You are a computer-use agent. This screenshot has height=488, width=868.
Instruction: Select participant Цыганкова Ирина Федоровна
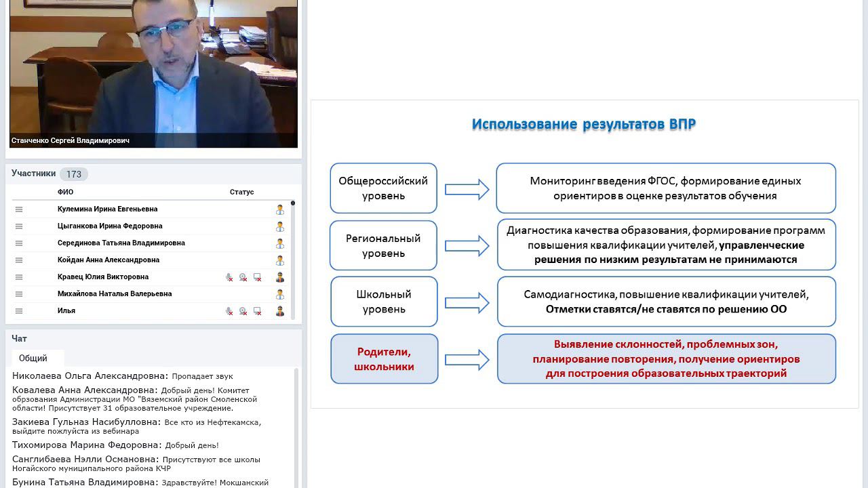110,226
